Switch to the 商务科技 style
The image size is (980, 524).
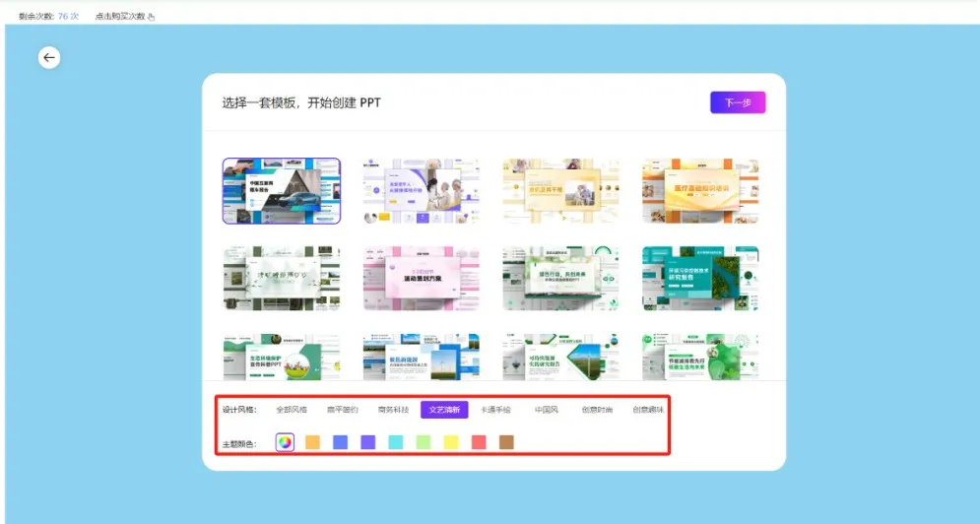tap(393, 410)
